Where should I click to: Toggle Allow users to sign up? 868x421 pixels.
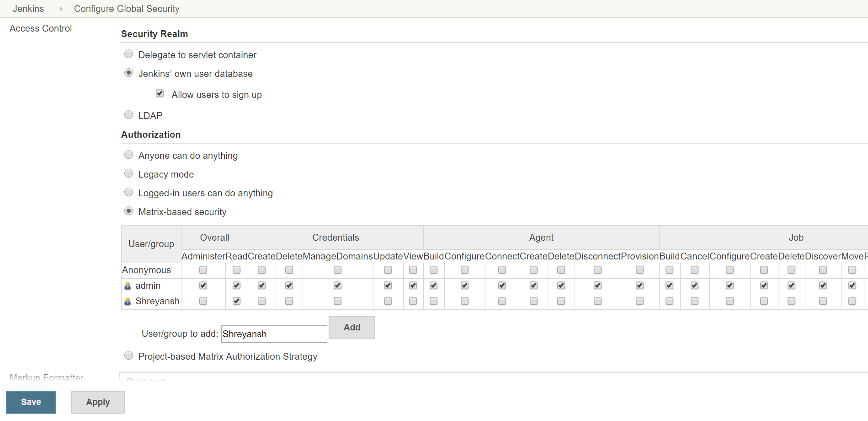tap(160, 93)
